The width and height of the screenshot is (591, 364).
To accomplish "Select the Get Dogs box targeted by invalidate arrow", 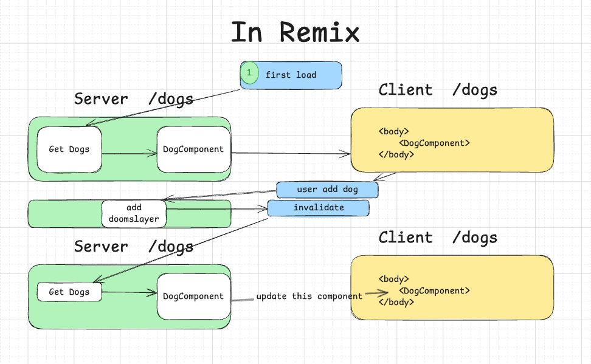I will [69, 292].
